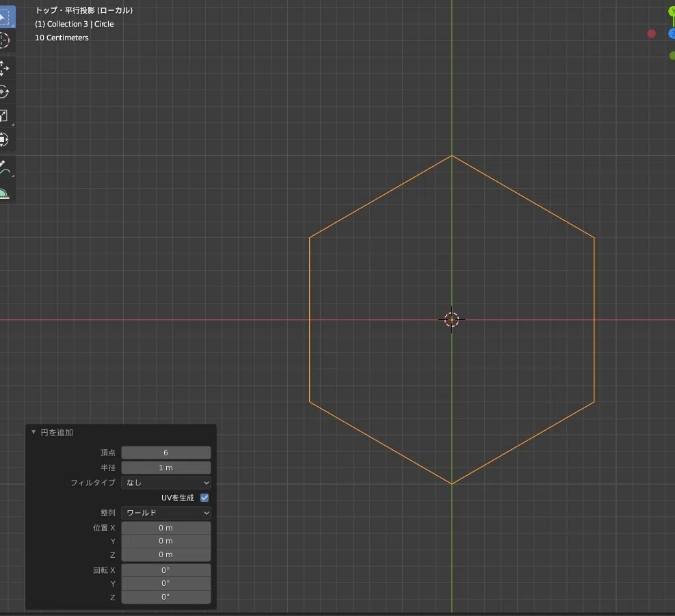Viewport: 675px width, 616px height.
Task: Select the Measure tool
Action: pos(4,193)
